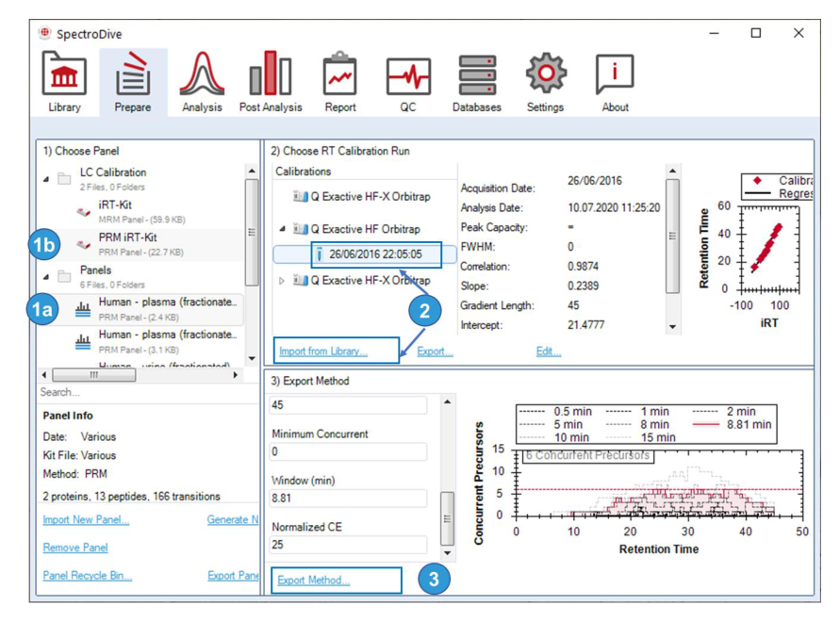Image resolution: width=840 pixels, height=622 pixels.
Task: Click the Normalized CE input field
Action: (x=348, y=545)
